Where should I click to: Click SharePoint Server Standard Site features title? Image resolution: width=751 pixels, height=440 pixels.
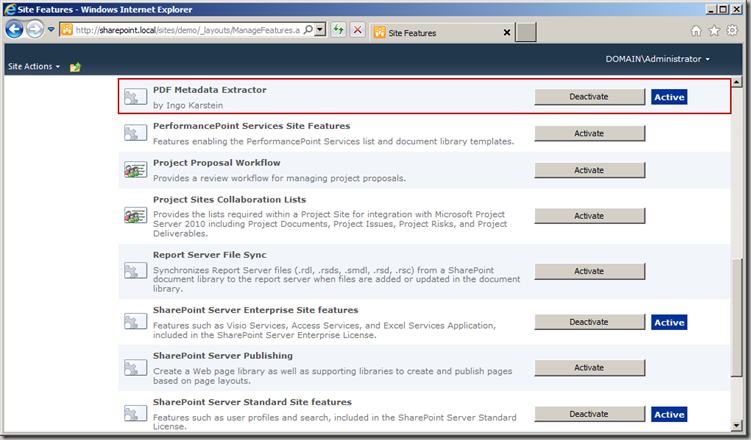(x=252, y=402)
